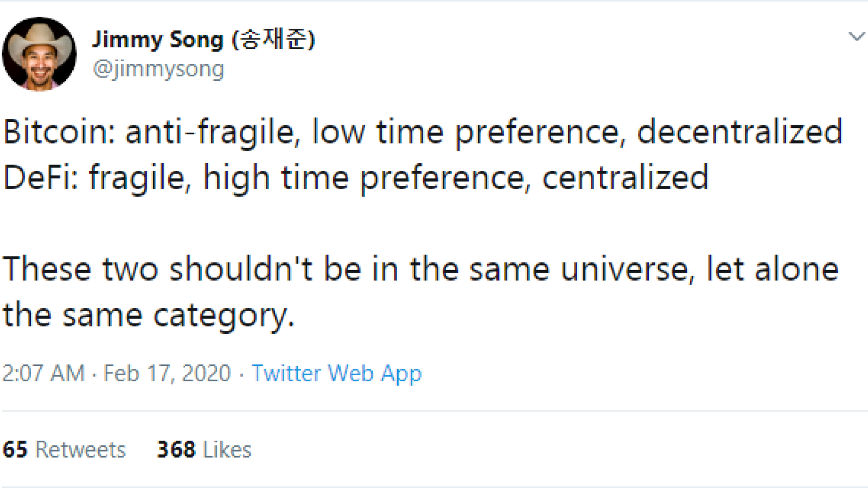Select the Feb 17, 2020 date

pyautogui.click(x=167, y=373)
